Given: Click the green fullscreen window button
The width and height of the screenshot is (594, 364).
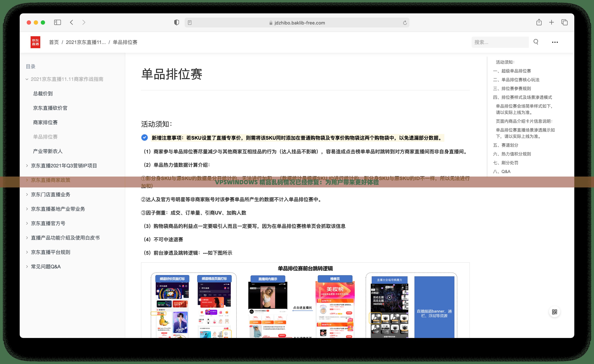Looking at the screenshot, I should coord(43,22).
